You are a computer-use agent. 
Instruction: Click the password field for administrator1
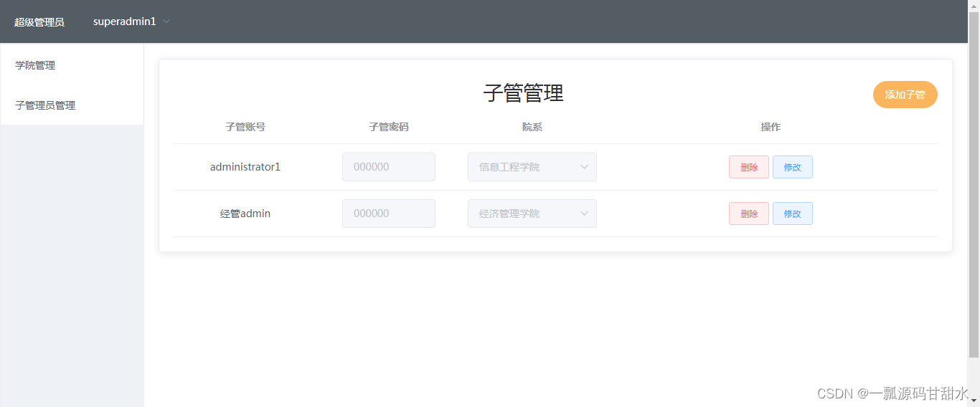389,167
